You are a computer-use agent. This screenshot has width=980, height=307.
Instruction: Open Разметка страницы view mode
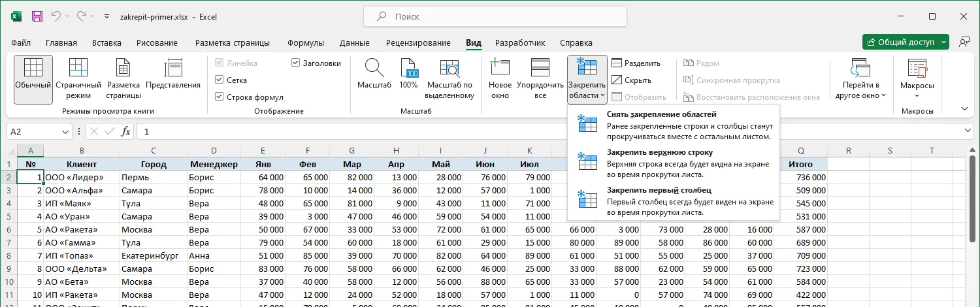pyautogui.click(x=123, y=79)
